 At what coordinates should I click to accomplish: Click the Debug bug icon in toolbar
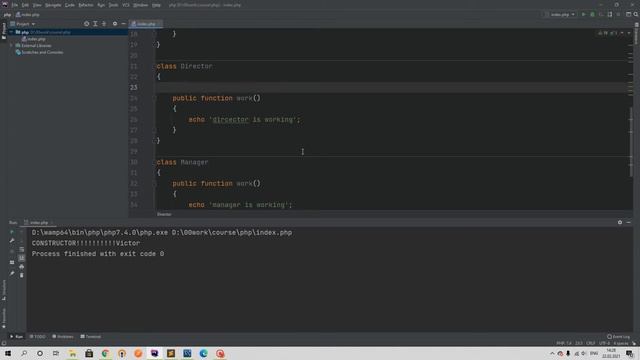click(x=593, y=14)
